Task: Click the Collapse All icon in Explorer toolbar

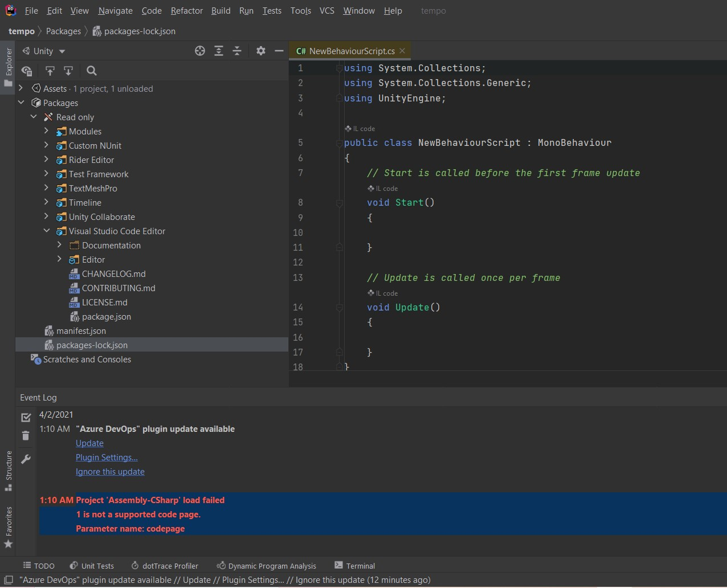Action: point(237,51)
